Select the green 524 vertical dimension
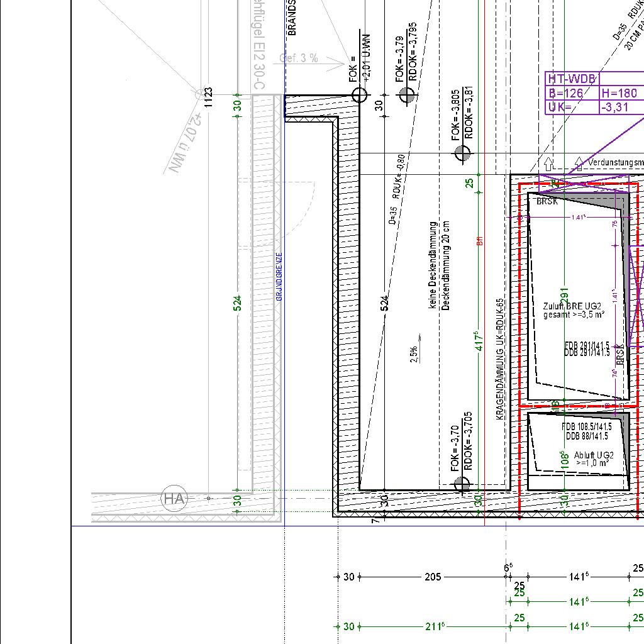Screen dimensions: 644x644 [238, 303]
